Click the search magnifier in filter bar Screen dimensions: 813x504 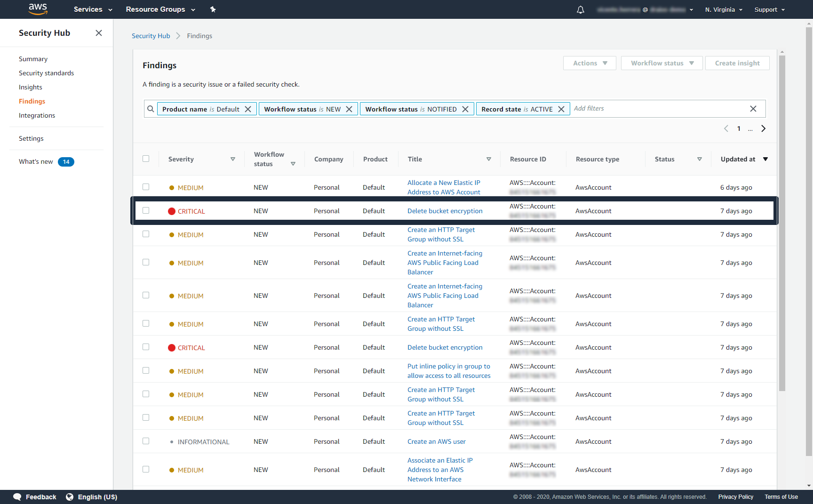151,109
